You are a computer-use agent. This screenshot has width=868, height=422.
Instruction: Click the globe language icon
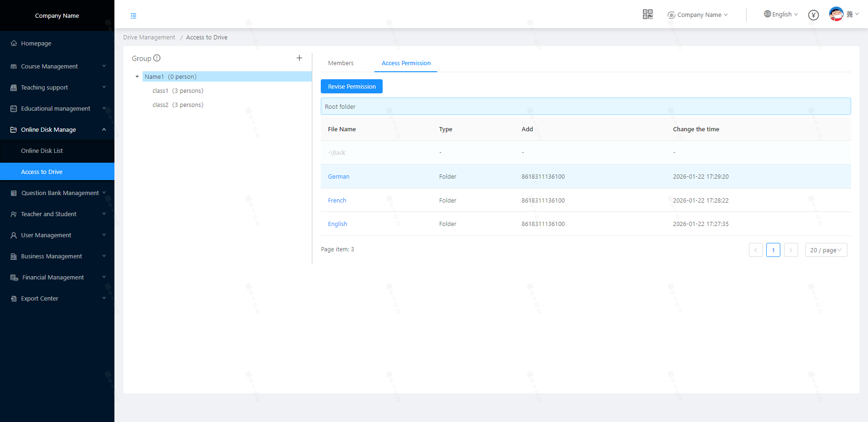point(767,14)
